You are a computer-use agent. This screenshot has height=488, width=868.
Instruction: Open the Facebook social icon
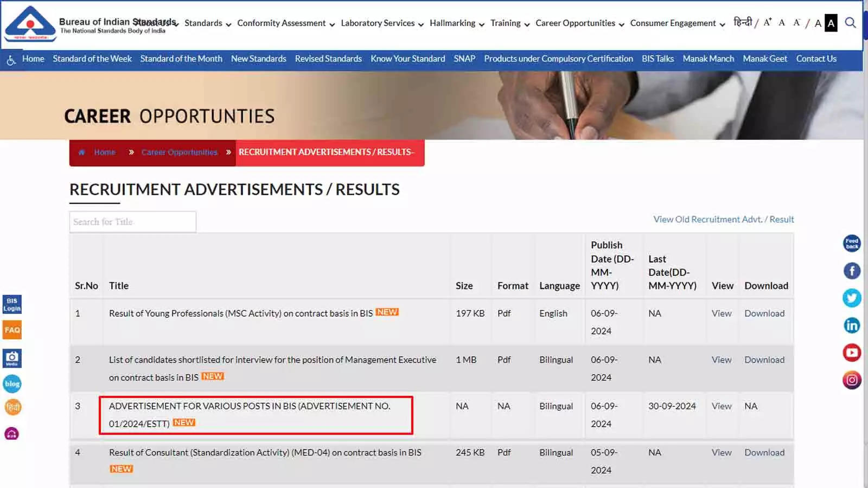pos(852,271)
